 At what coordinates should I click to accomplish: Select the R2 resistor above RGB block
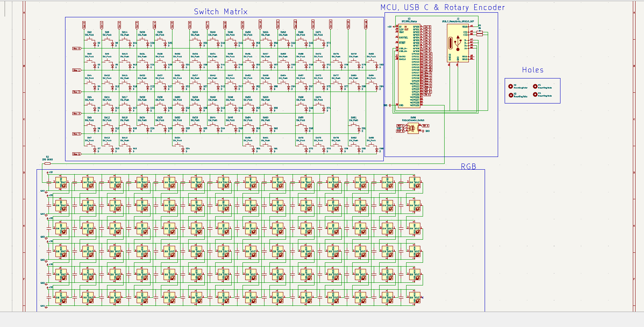point(47,163)
